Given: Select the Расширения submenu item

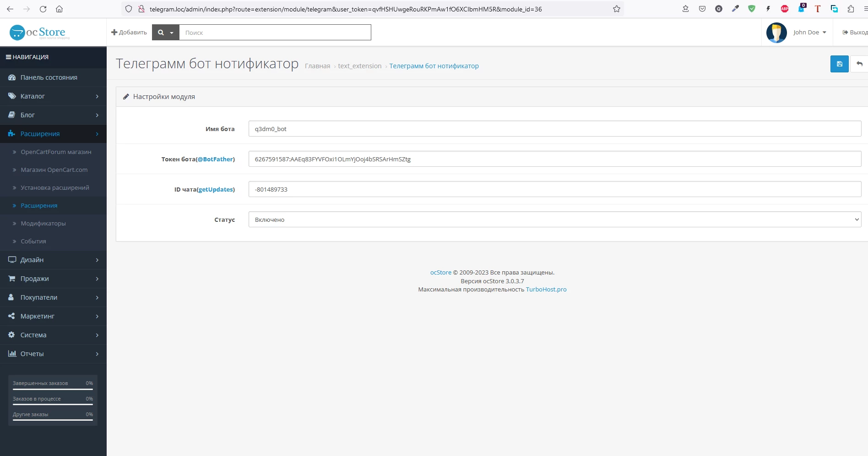Looking at the screenshot, I should [53, 205].
